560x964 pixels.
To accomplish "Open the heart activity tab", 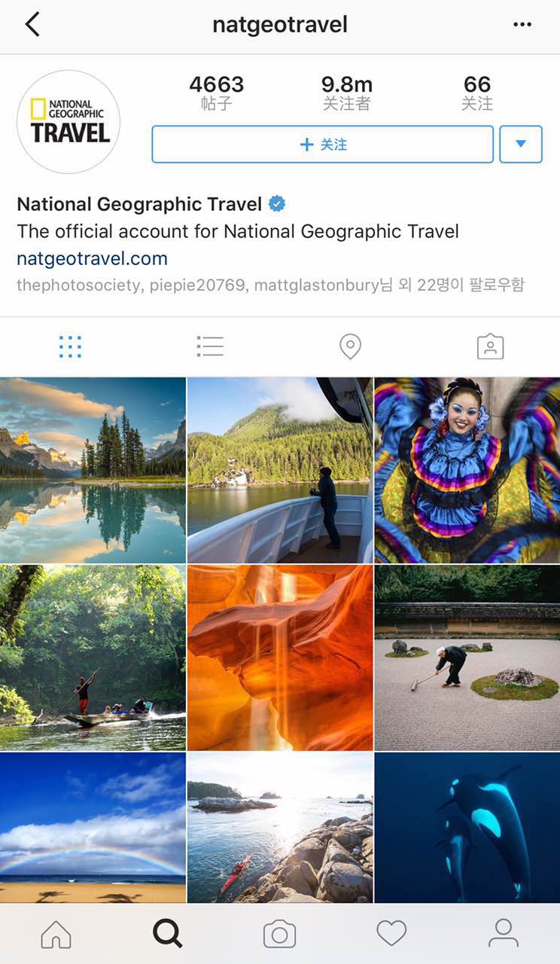I will 391,934.
